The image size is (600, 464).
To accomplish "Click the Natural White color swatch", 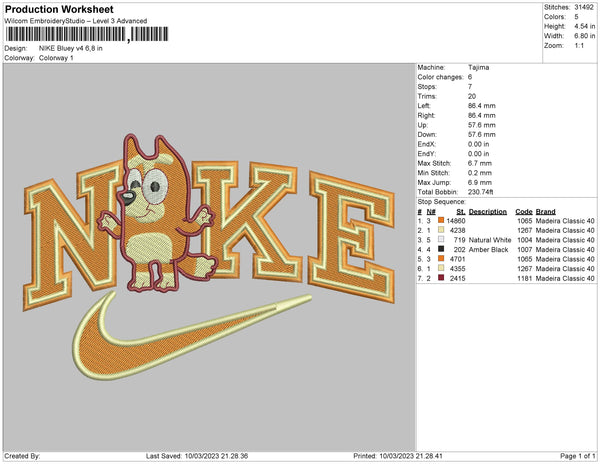I will [441, 239].
